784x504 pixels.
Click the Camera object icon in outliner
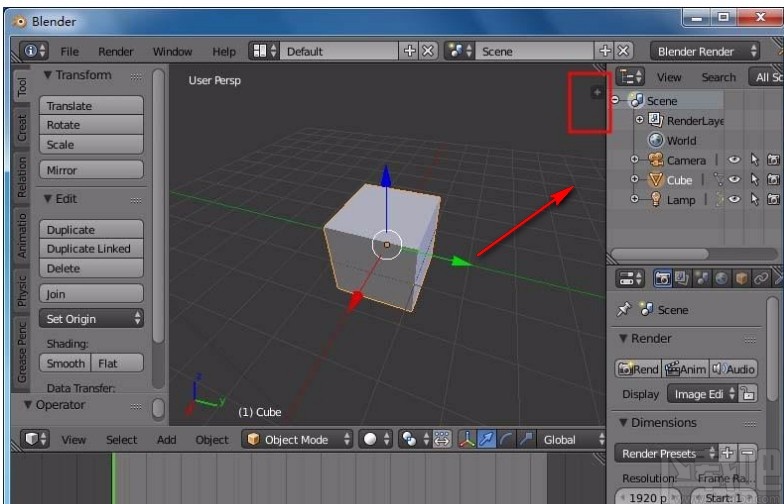point(656,160)
